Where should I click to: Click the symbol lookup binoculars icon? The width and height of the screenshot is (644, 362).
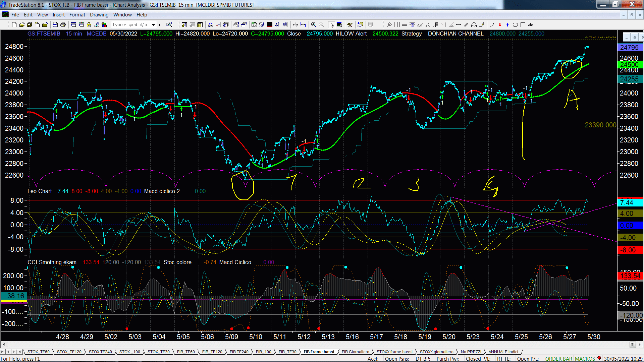click(169, 24)
